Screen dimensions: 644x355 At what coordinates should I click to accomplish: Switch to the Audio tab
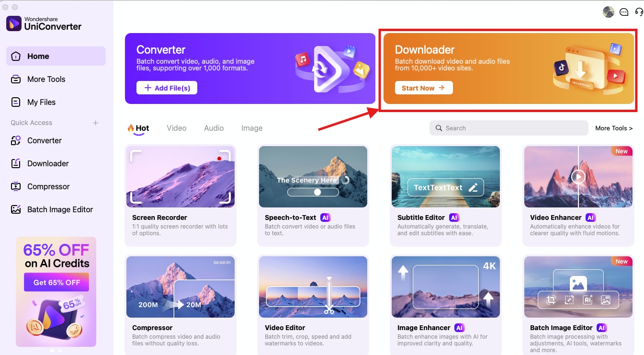pyautogui.click(x=214, y=128)
